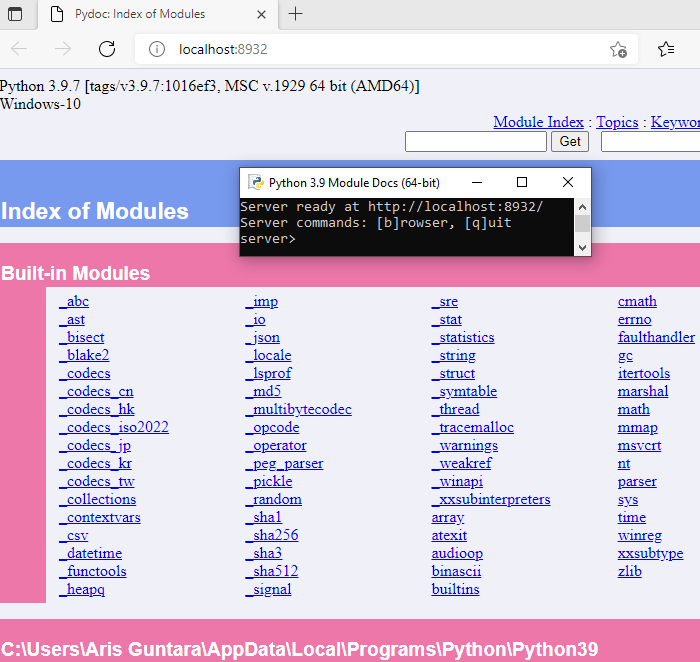700x662 pixels.
Task: Open the _functools module link
Action: [x=93, y=571]
